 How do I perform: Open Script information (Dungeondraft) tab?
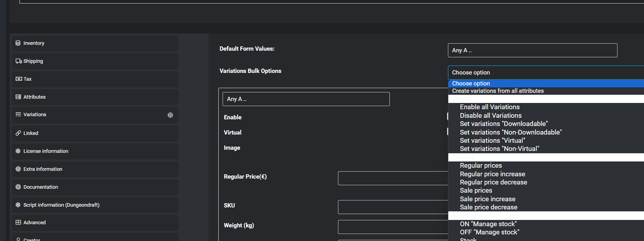61,205
